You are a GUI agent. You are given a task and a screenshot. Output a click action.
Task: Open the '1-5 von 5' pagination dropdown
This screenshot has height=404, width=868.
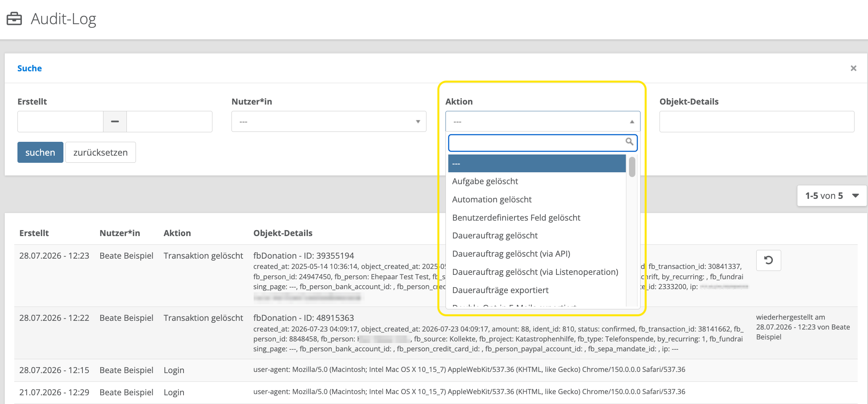pos(832,196)
